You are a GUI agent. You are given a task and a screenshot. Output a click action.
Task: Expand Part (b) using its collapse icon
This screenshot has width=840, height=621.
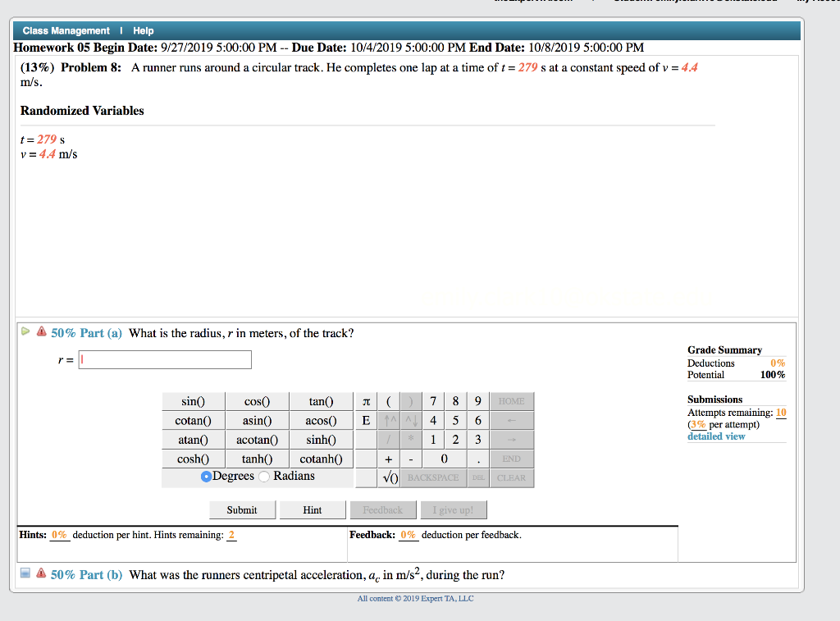25,573
